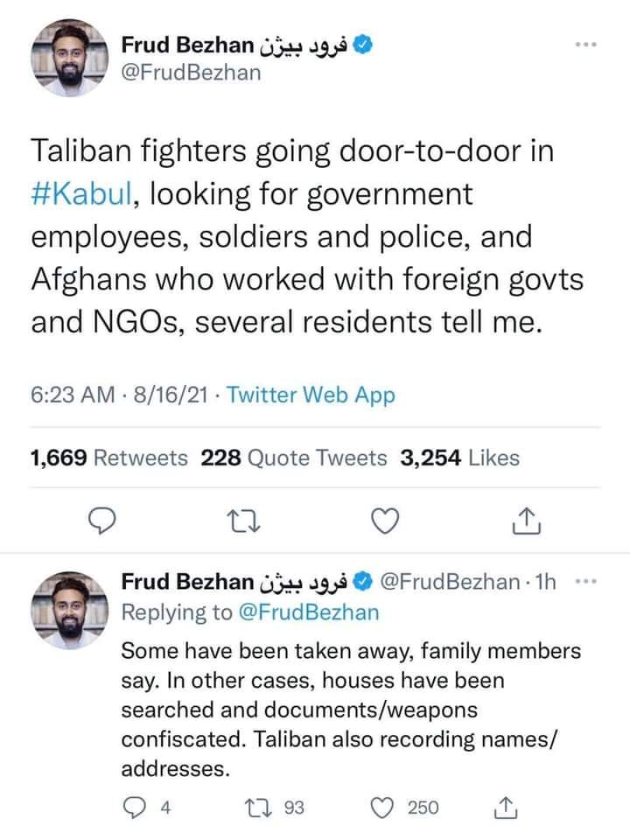The height and width of the screenshot is (840, 630).
Task: View the 228 Quote Tweets
Action: [294, 458]
